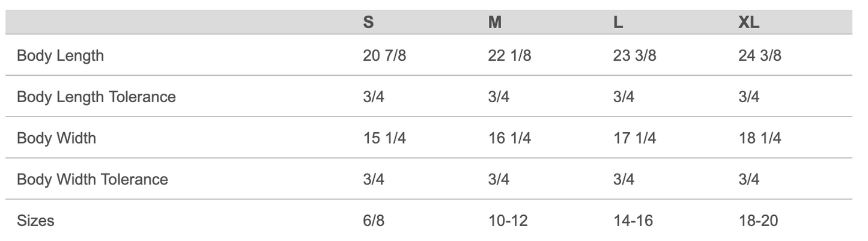The width and height of the screenshot is (868, 241).
Task: Click the XL column header
Action: point(748,23)
